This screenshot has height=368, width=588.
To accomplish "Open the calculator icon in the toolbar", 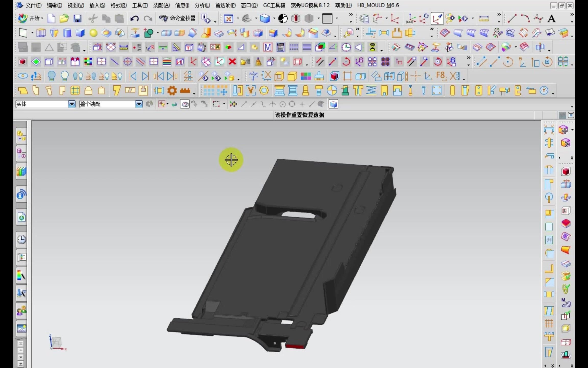I will tap(280, 47).
